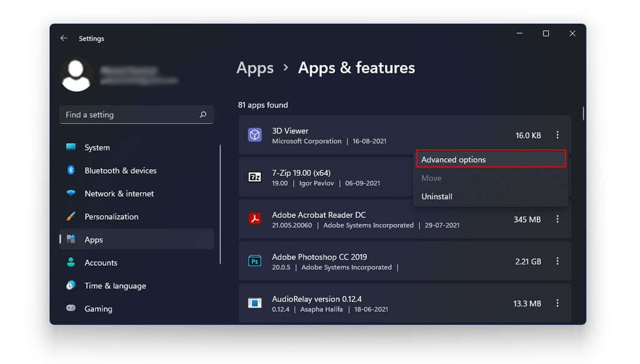Open three-dot menu for Adobe Photoshop

point(557,261)
